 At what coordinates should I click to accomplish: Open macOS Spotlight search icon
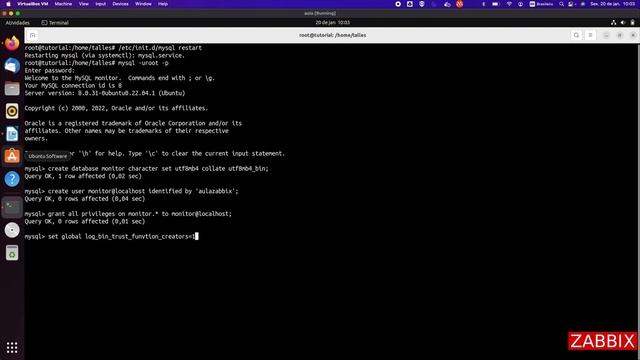(562, 4)
